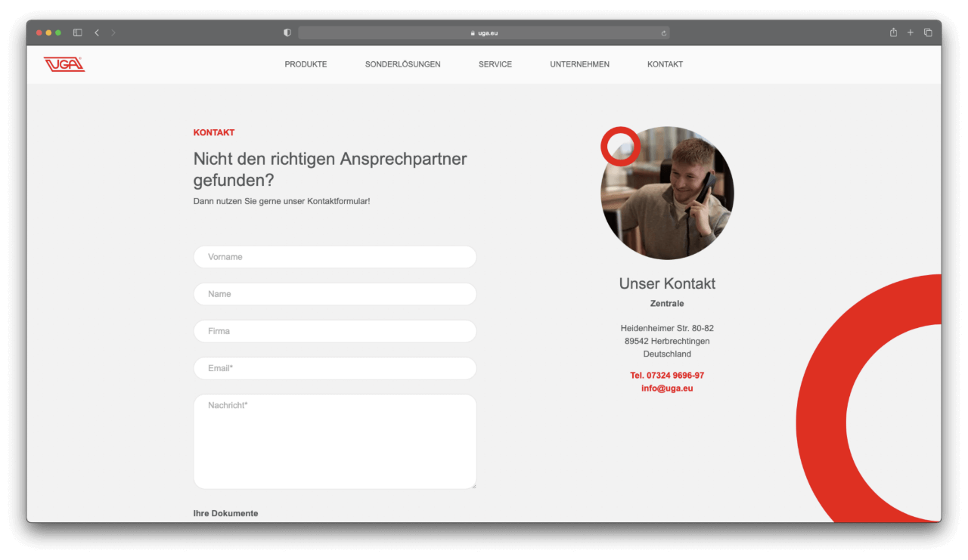
Task: Open the PRODUKTE menu
Action: 306,64
